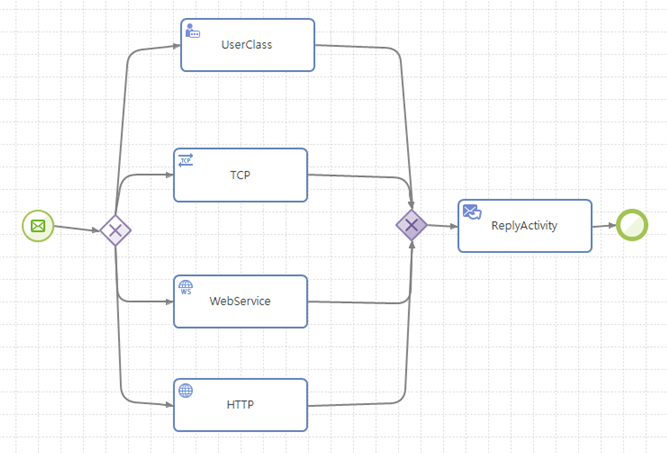
Task: Select the WebService activity label
Action: pos(240,301)
